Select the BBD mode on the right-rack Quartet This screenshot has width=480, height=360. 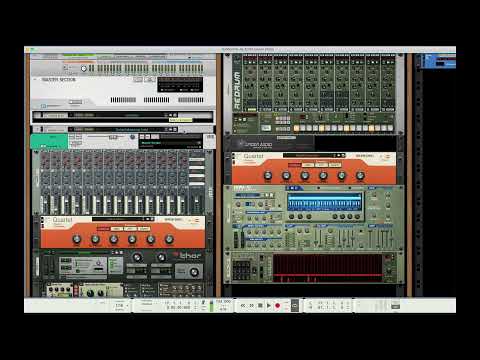(x=308, y=165)
